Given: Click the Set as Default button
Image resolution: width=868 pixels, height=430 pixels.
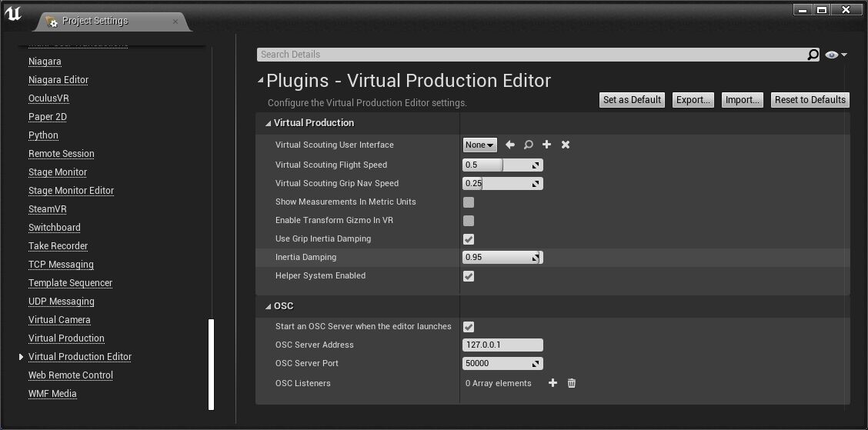Looking at the screenshot, I should point(632,100).
